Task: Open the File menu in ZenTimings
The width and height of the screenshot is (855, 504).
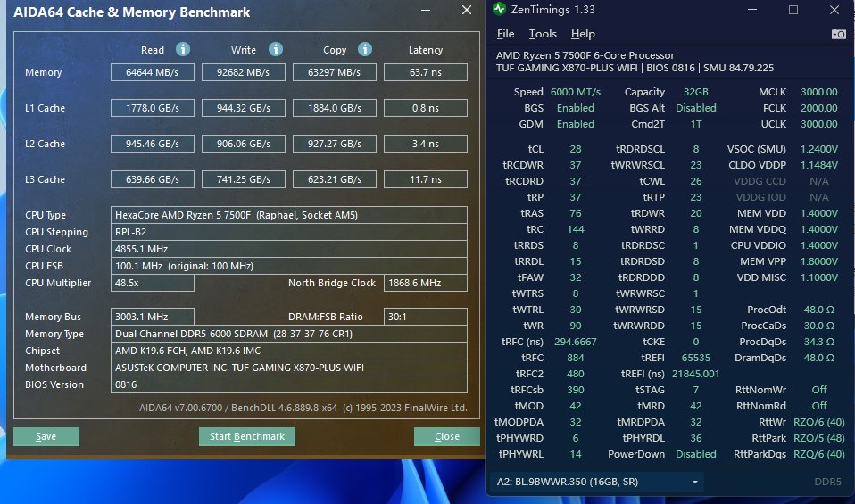Action: [505, 34]
